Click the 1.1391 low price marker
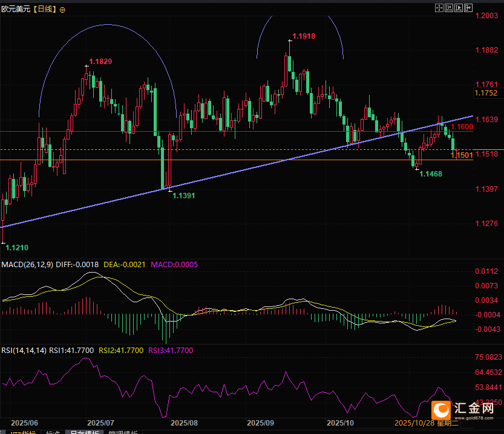 point(183,196)
